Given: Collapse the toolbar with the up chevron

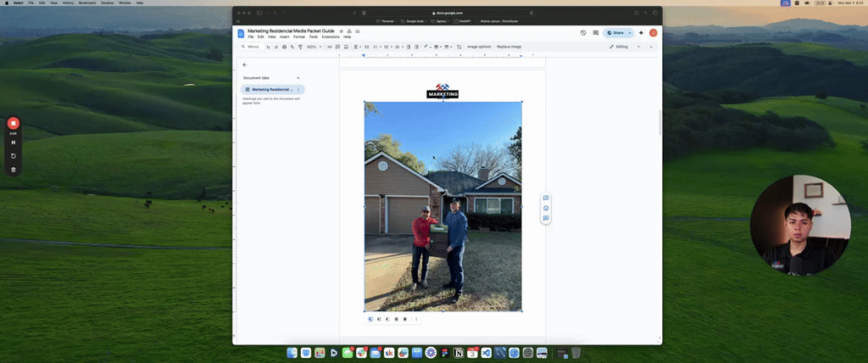Looking at the screenshot, I should click(651, 47).
